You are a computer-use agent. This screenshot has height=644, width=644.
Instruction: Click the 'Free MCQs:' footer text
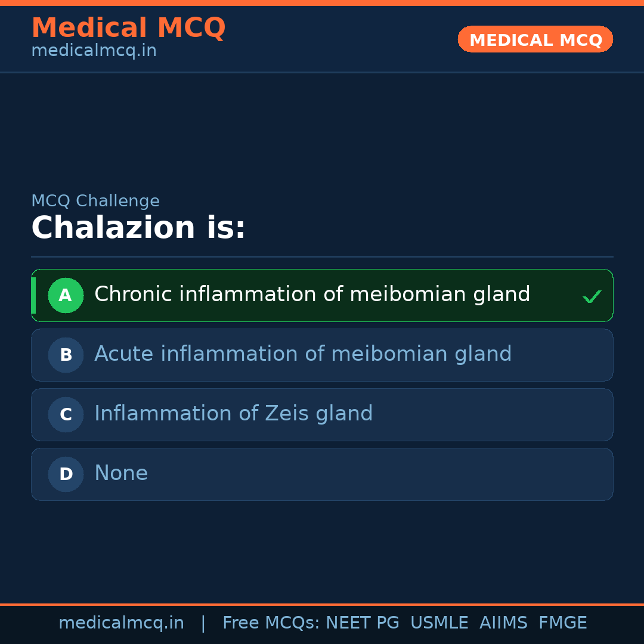click(x=271, y=623)
